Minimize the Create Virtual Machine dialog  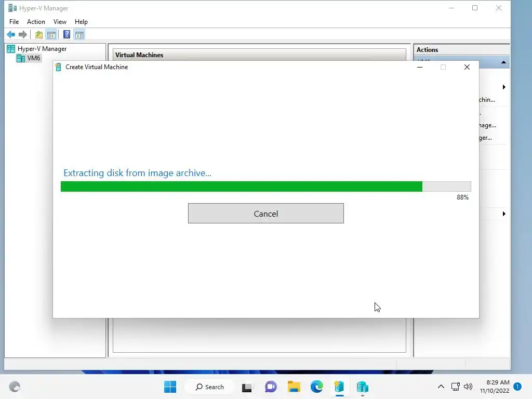click(x=420, y=67)
